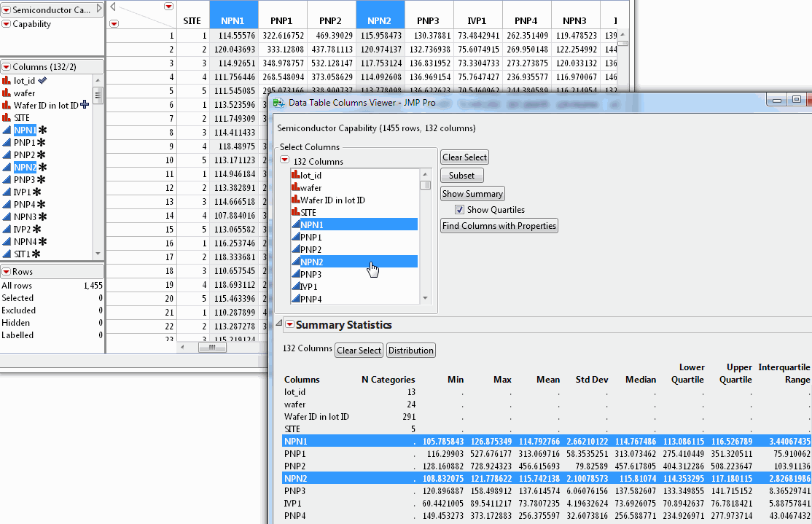Click the down arrow of the Select Columns list scrollbar

[426, 297]
